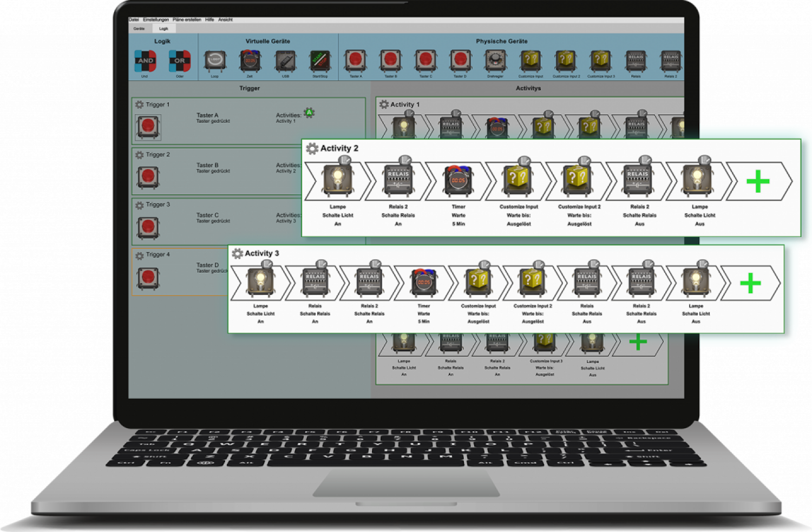Viewport: 812px width, 532px height.
Task: Select the Taster D button in Trigger 4
Action: (x=148, y=278)
